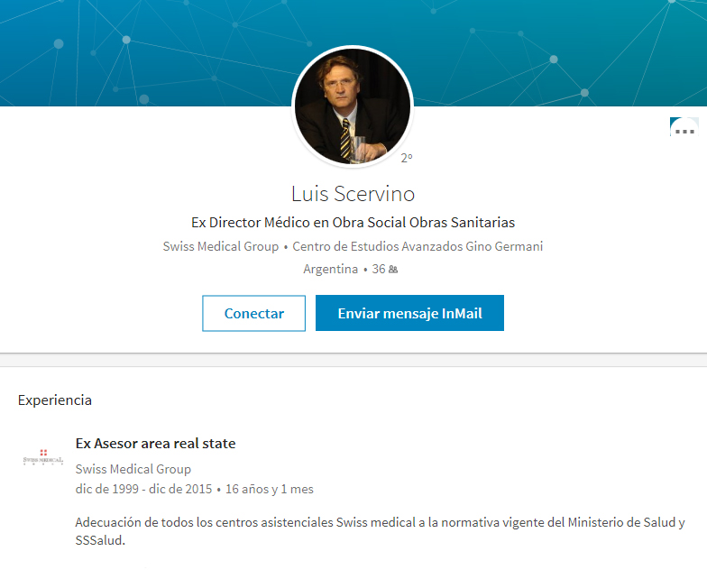Click the Argentina location text
Image resolution: width=707 pixels, height=588 pixels.
pos(330,269)
